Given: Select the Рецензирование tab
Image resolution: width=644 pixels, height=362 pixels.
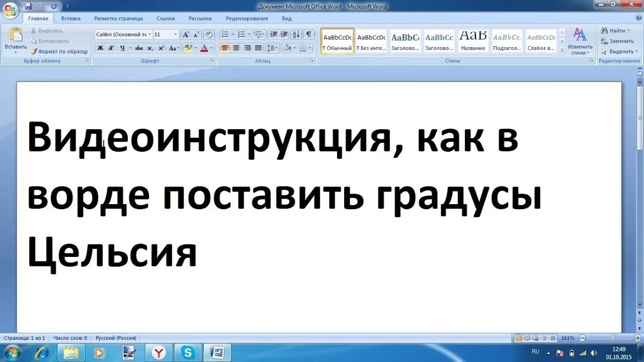Looking at the screenshot, I should click(247, 19).
